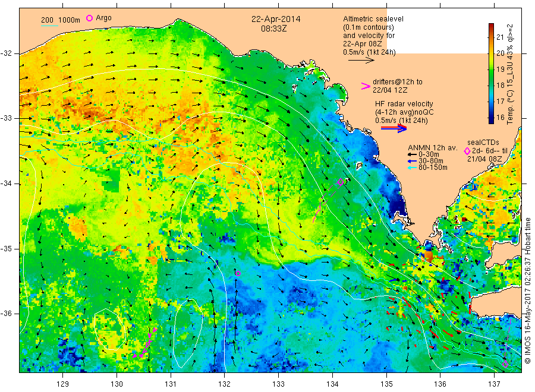Image resolution: width=535 pixels, height=392 pixels.
Task: Click the 200 1000m isobath label
Action: click(61, 20)
